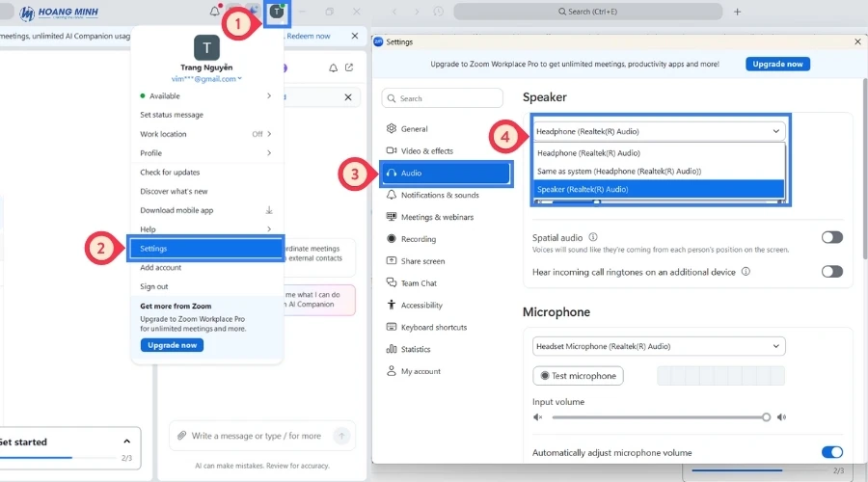The image size is (868, 482).
Task: Click the Accessibility figure icon
Action: click(392, 305)
